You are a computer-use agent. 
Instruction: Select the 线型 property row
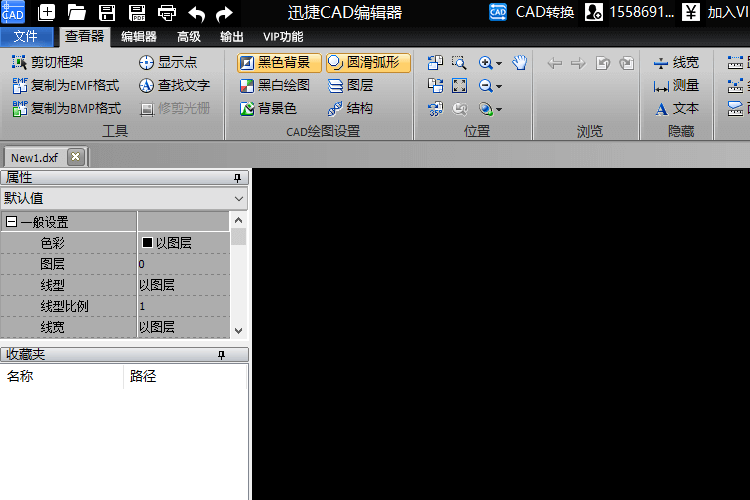click(115, 285)
